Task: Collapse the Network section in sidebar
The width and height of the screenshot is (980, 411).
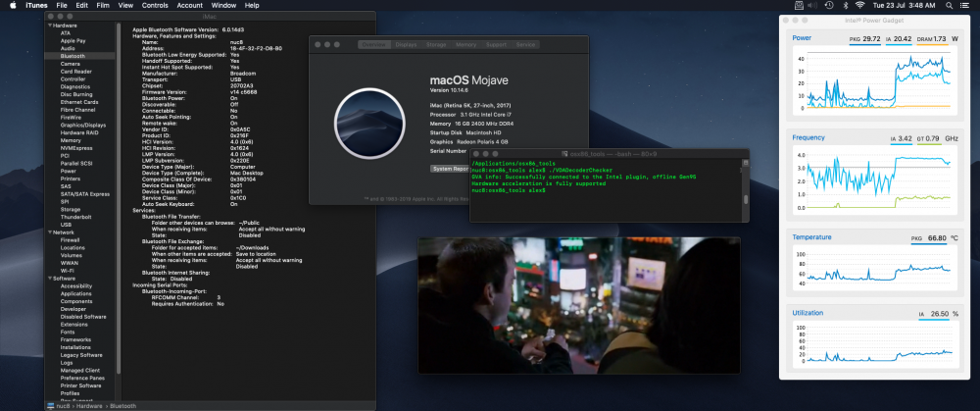Action: click(x=50, y=232)
